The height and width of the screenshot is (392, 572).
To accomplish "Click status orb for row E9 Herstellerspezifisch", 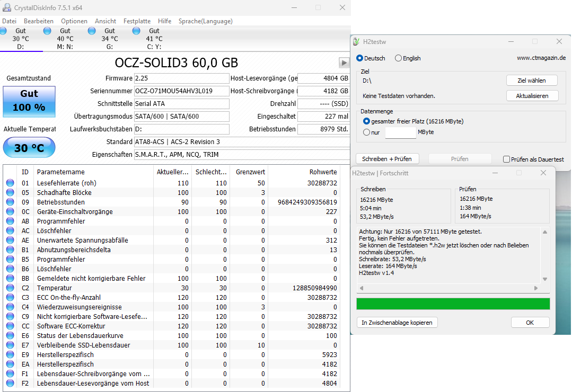I will pyautogui.click(x=10, y=354).
